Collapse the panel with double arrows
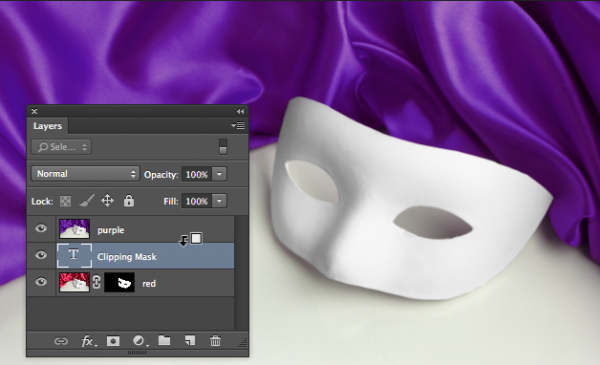This screenshot has width=600, height=365. (x=240, y=111)
